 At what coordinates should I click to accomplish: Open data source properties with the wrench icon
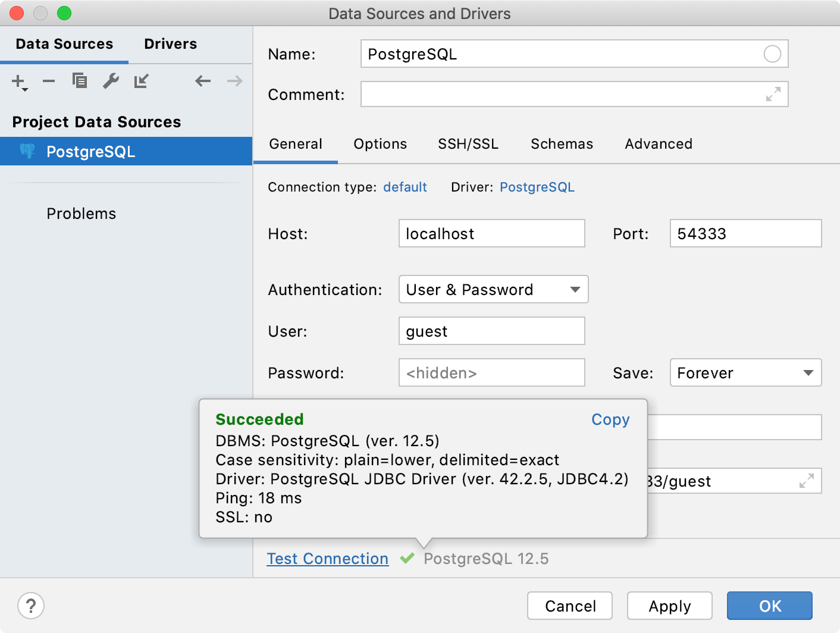tap(111, 81)
